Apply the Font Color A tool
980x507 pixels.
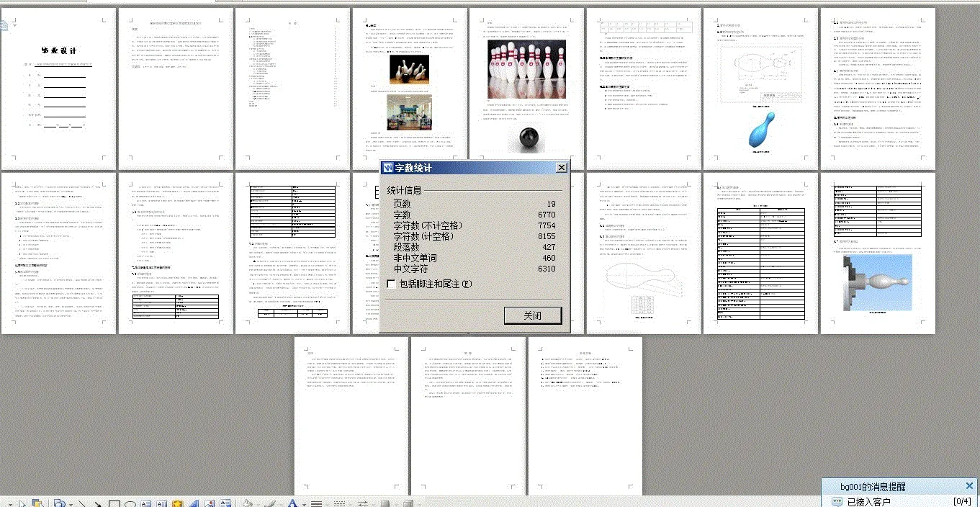[292, 503]
